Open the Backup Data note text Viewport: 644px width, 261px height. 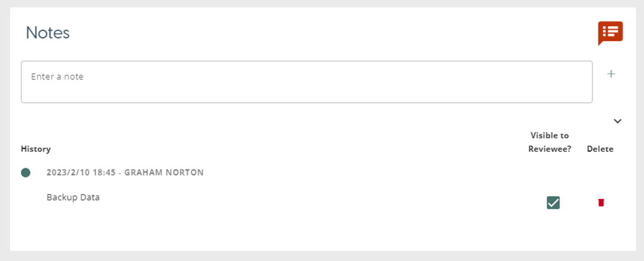click(73, 197)
